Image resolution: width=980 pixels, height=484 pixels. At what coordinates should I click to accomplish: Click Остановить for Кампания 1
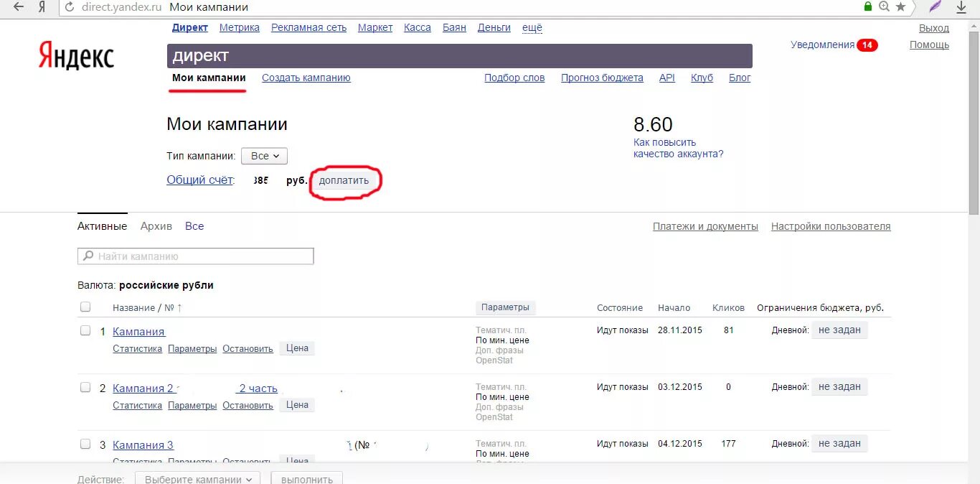(x=248, y=348)
